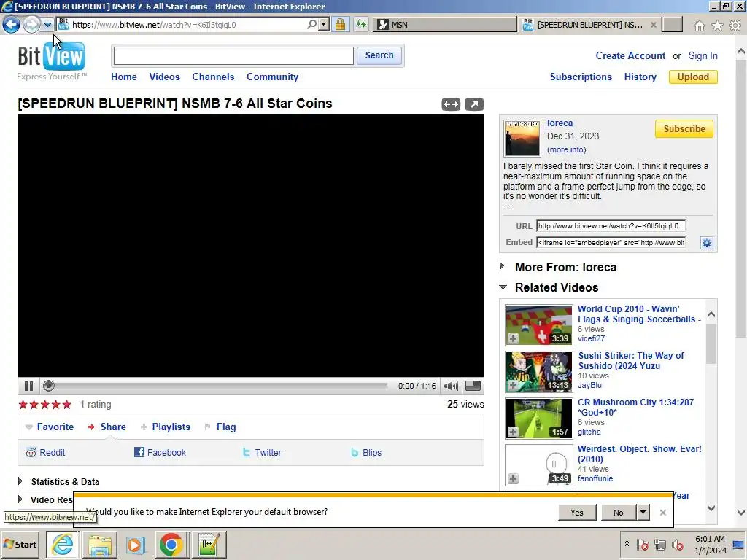Click the video seek bar handle
747x560 pixels.
[x=49, y=386]
